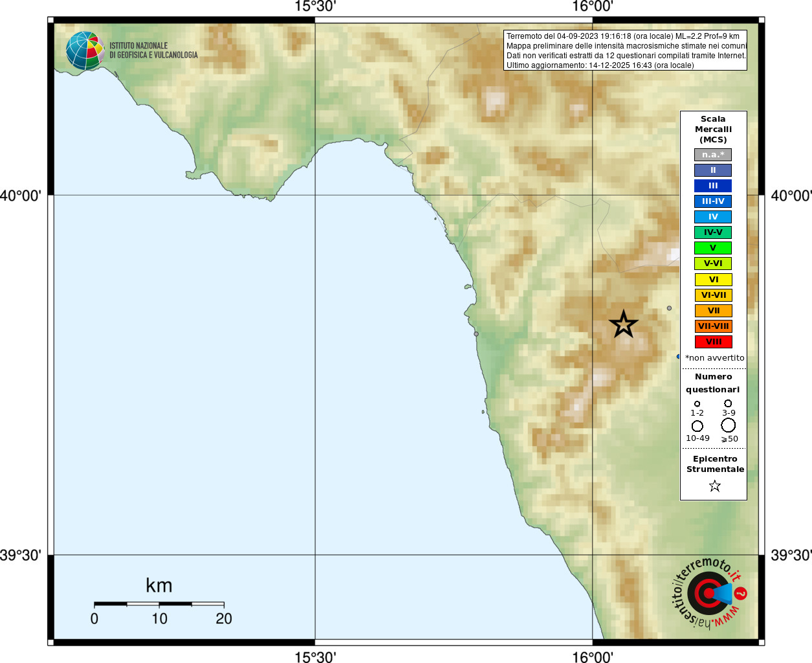Click the km scale bar
The image size is (812, 663).
coord(159,604)
